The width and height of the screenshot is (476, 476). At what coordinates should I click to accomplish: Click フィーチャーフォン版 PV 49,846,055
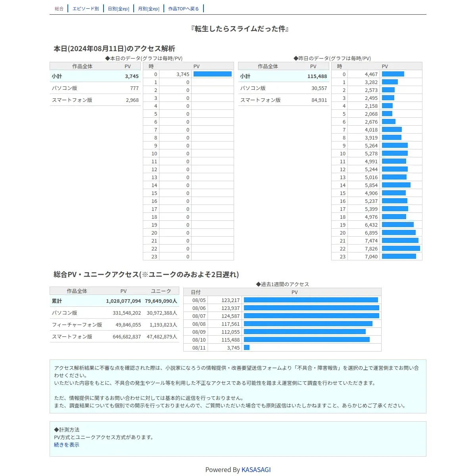coord(128,325)
